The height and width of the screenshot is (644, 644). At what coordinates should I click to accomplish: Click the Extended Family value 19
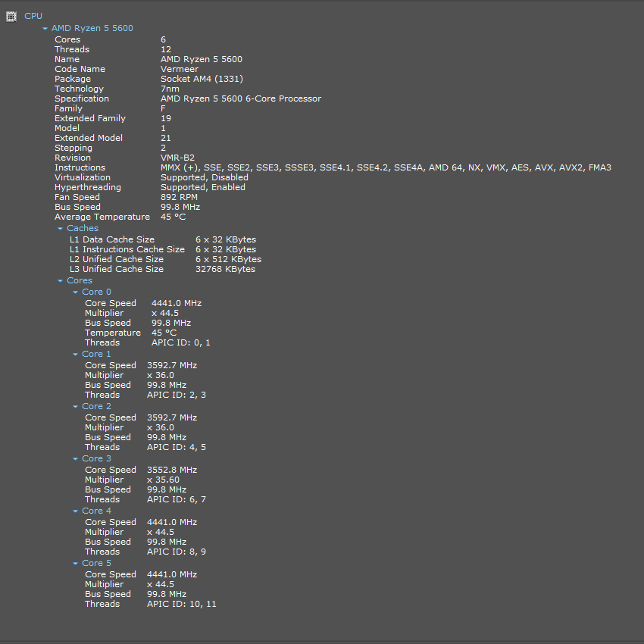click(x=166, y=118)
